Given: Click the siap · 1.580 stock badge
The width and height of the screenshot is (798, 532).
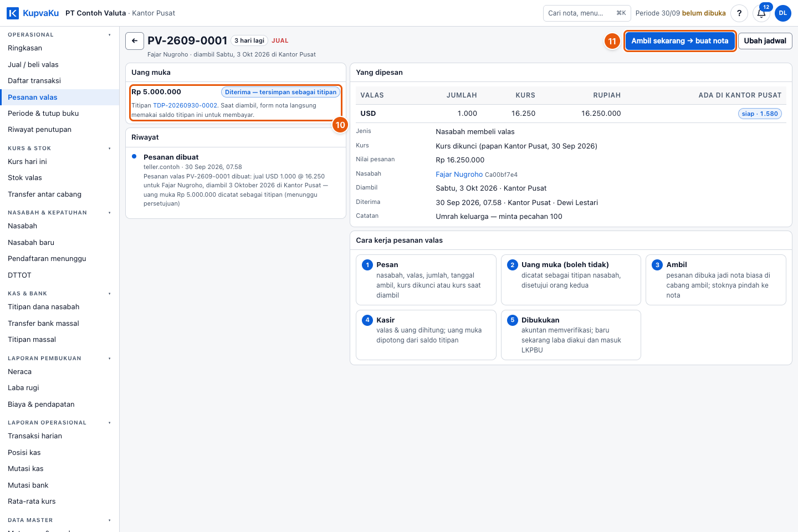Looking at the screenshot, I should tap(760, 114).
